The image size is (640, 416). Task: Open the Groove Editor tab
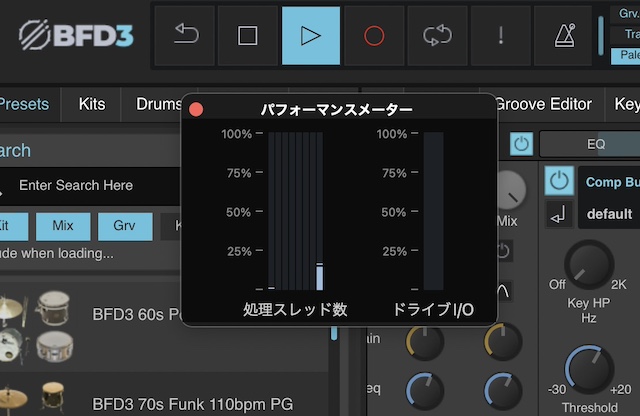[x=543, y=104]
